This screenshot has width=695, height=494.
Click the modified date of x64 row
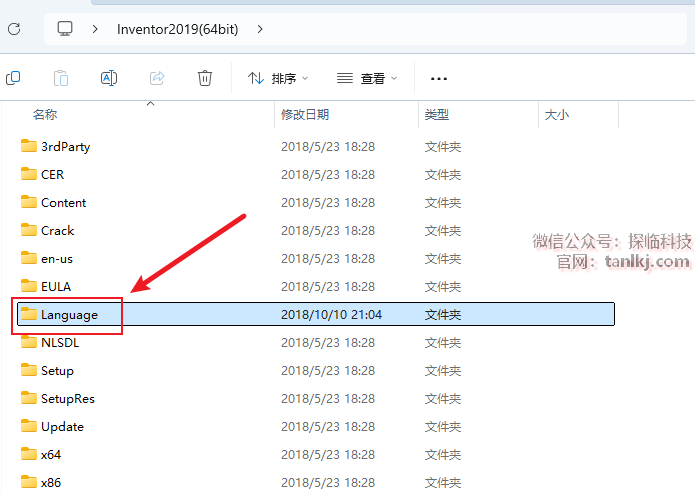point(328,455)
